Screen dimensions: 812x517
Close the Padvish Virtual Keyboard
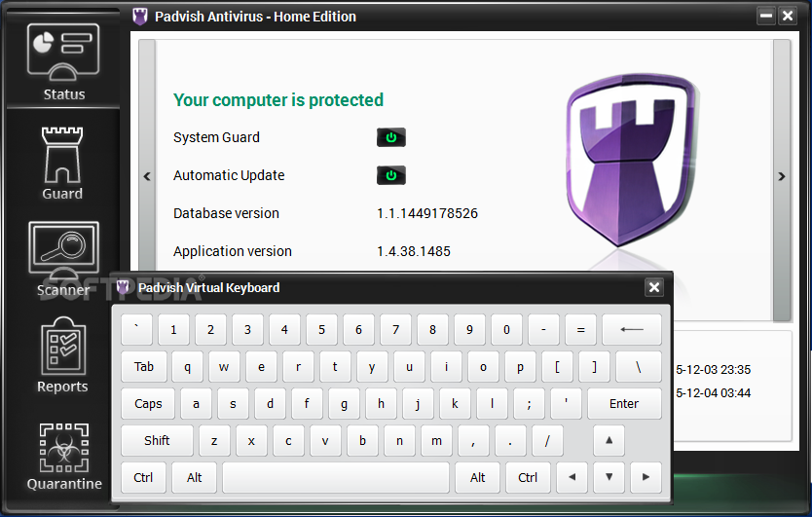[x=654, y=287]
